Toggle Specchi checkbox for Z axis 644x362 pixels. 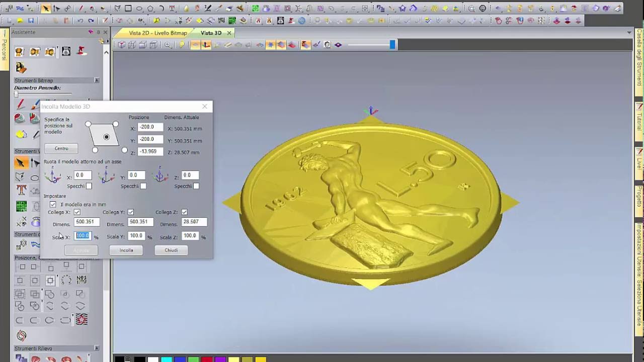coord(196,186)
